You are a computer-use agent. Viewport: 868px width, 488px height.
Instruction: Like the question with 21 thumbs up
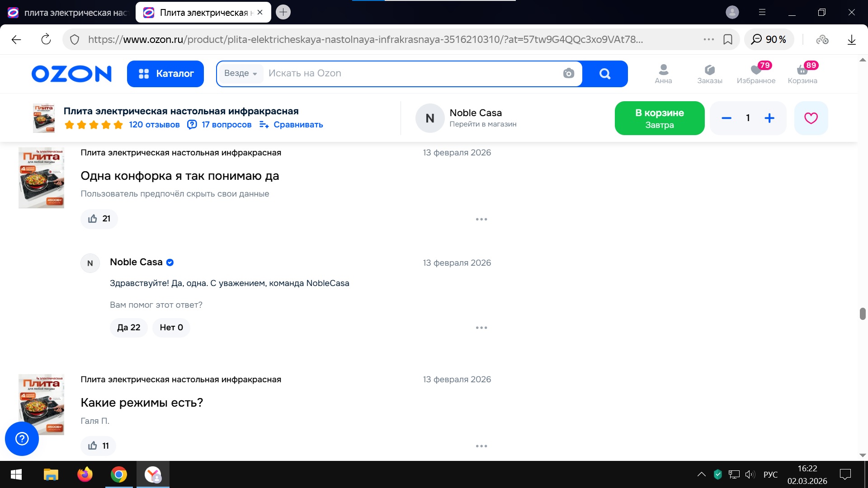point(99,219)
